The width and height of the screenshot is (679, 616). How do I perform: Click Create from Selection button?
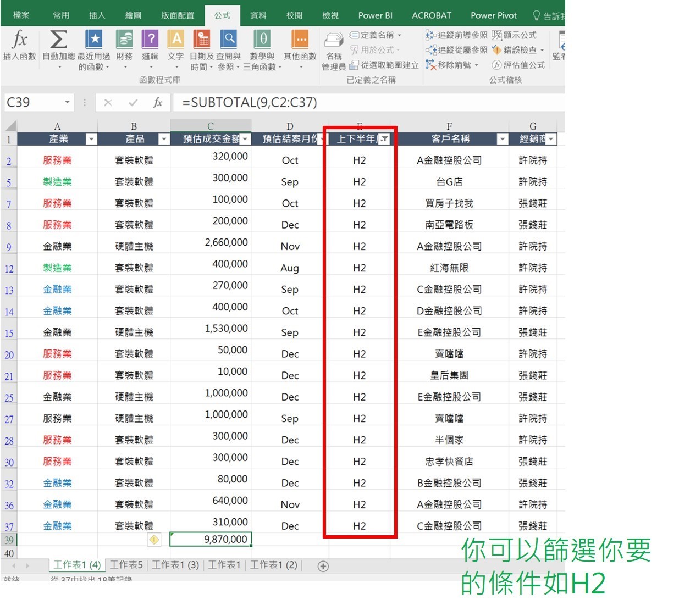(384, 65)
